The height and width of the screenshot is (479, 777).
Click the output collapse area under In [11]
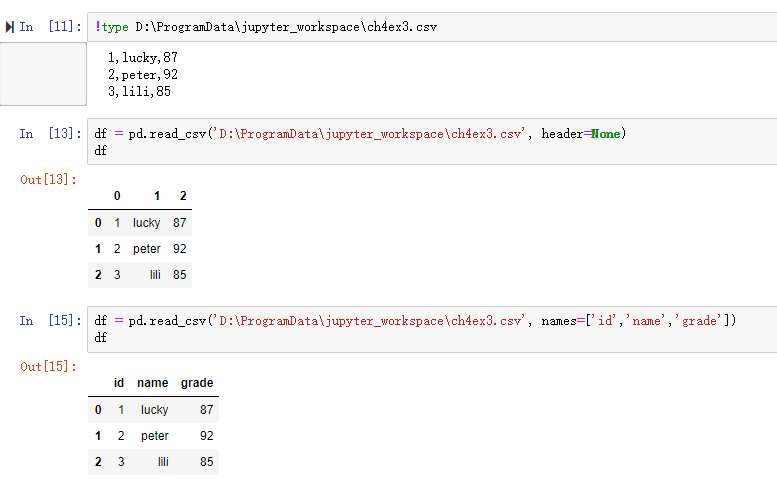(43, 74)
